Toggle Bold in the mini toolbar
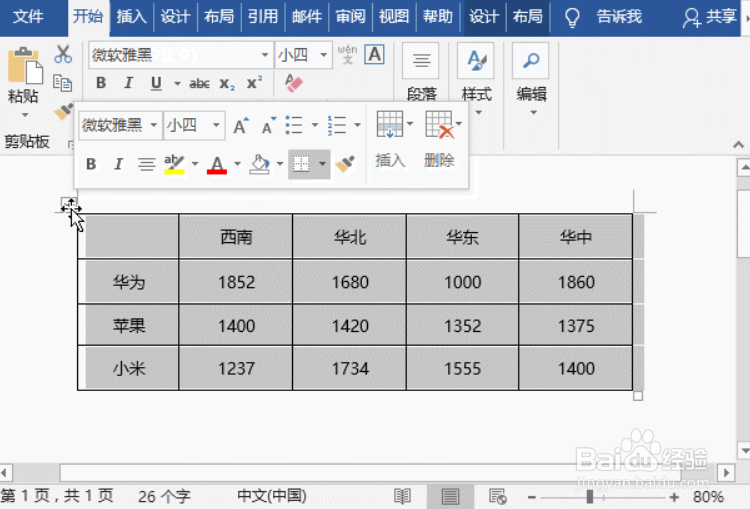750x509 pixels. pos(91,164)
